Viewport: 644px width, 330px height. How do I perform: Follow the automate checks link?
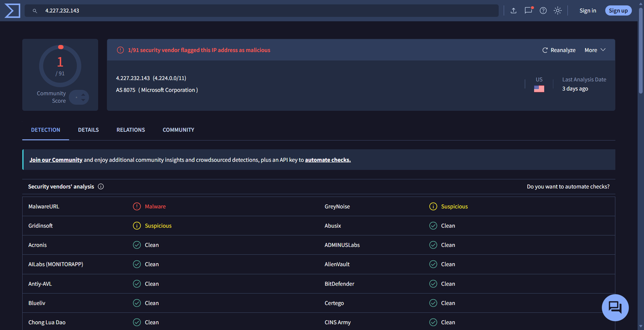(x=328, y=160)
